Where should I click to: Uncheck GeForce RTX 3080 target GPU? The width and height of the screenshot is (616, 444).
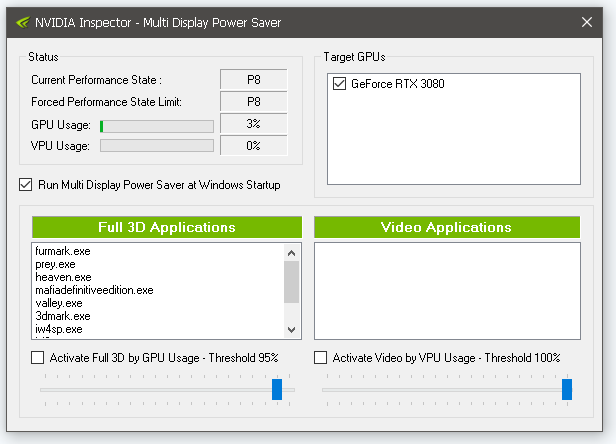pyautogui.click(x=339, y=84)
